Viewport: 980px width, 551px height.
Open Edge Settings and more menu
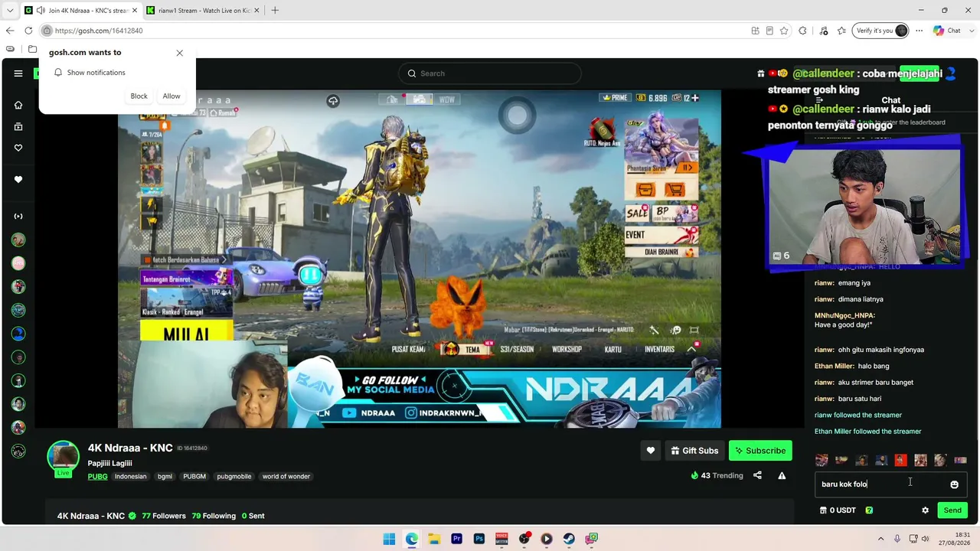[x=919, y=31]
